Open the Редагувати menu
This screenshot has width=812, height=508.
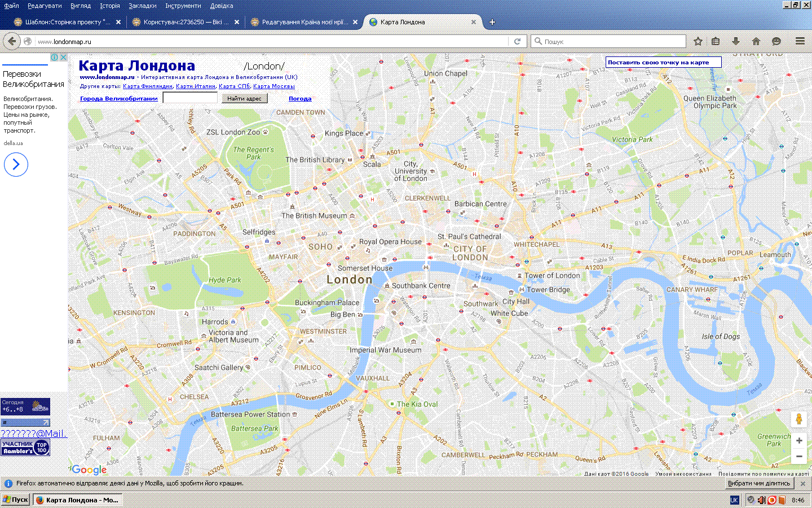tap(45, 6)
